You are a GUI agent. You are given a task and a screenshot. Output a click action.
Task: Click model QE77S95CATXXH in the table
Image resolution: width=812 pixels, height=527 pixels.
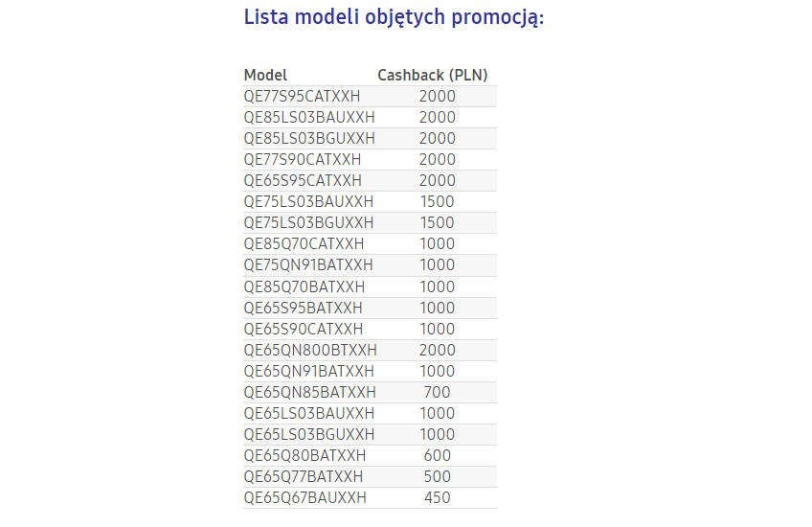(x=302, y=97)
